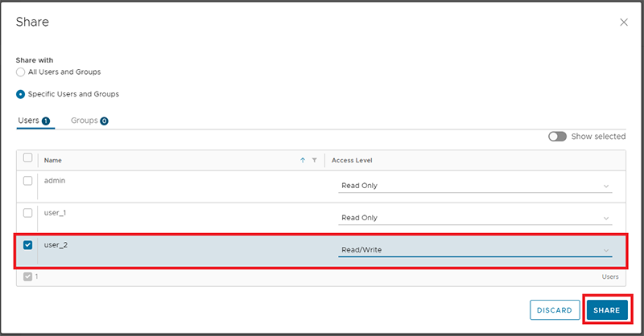Select All Users and Groups radio button

(x=21, y=72)
